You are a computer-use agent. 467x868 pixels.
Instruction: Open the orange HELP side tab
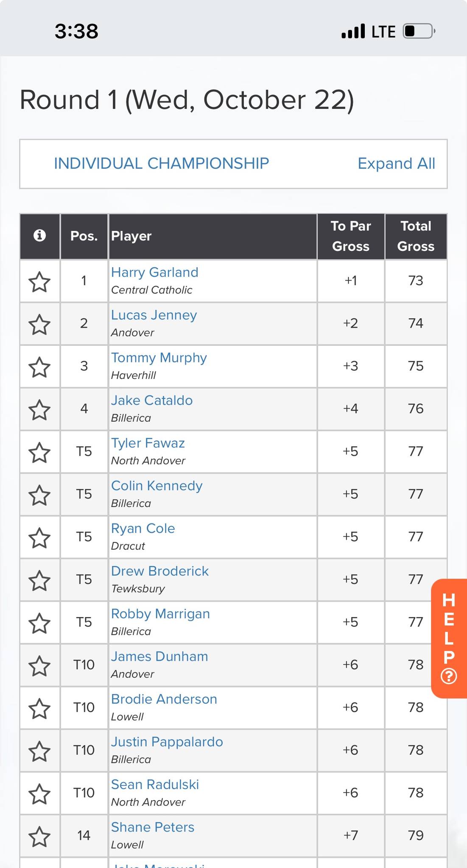tap(449, 638)
